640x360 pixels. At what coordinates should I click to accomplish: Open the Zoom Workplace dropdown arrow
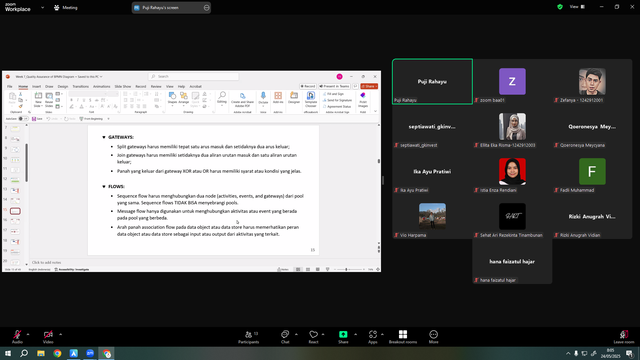(x=42, y=7)
